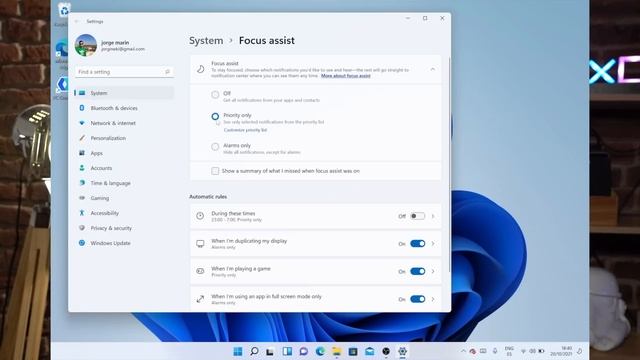Select the Priority only radio button
The width and height of the screenshot is (640, 360).
point(215,116)
